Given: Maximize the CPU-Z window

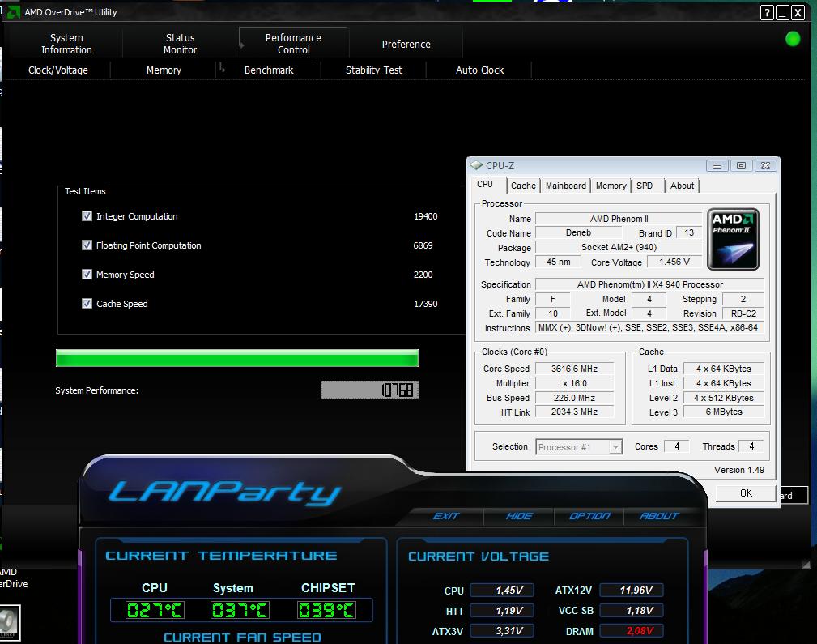Looking at the screenshot, I should click(741, 166).
